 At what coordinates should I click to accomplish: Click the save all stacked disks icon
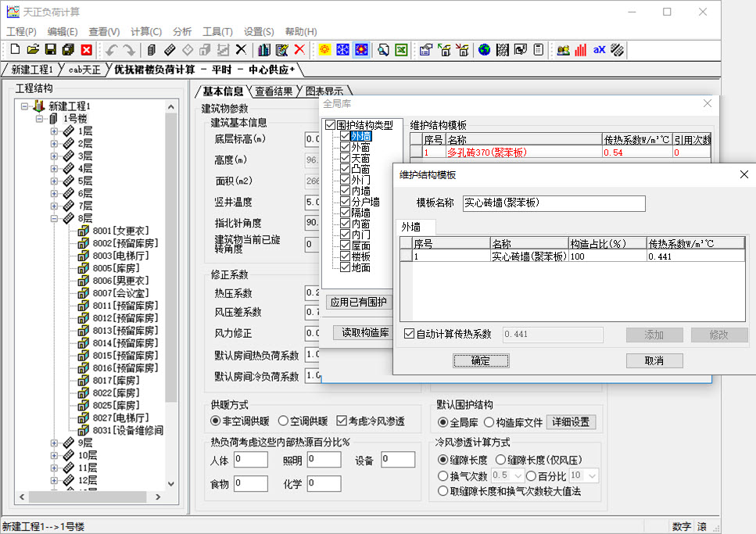coord(69,49)
